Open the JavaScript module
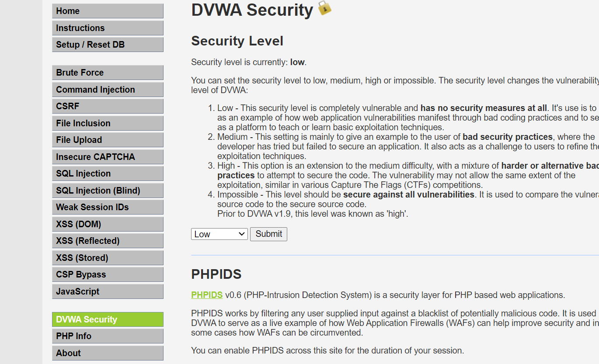Image resolution: width=599 pixels, height=364 pixels. [108, 291]
